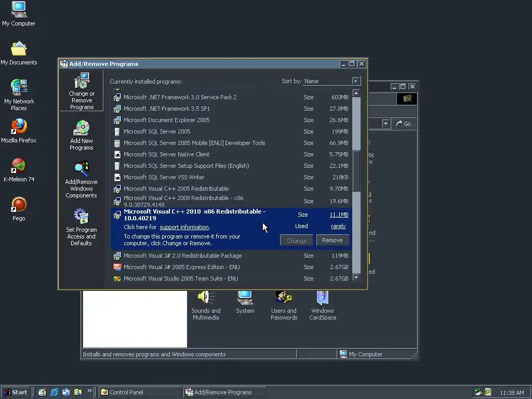Click the second system tray icon
The height and width of the screenshot is (399, 532).
[x=488, y=392]
